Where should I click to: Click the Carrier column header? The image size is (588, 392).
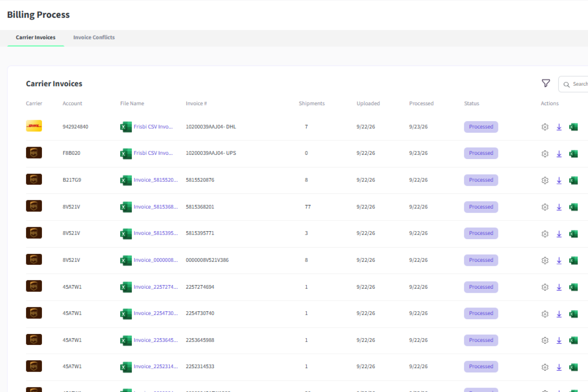coord(34,104)
